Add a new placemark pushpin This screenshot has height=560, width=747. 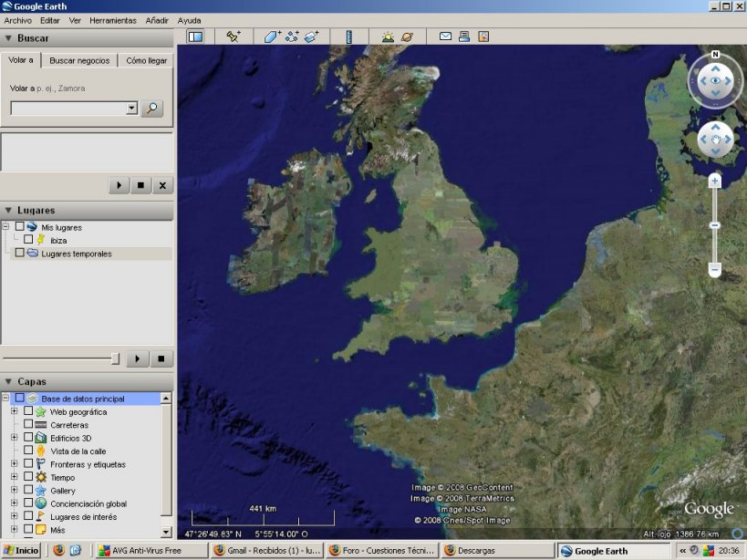(x=233, y=36)
